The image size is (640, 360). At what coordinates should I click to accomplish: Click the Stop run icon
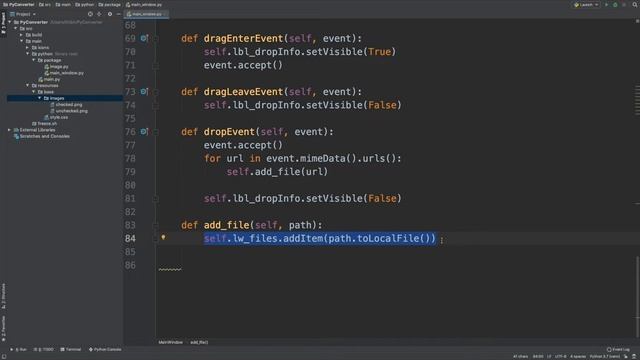(x=624, y=5)
